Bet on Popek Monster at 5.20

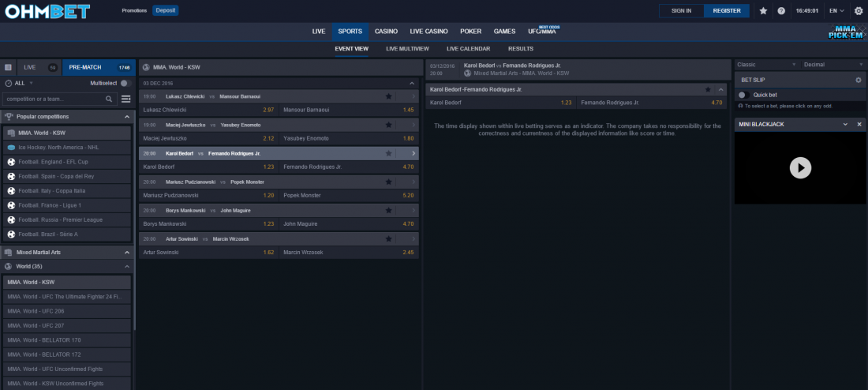(350, 196)
